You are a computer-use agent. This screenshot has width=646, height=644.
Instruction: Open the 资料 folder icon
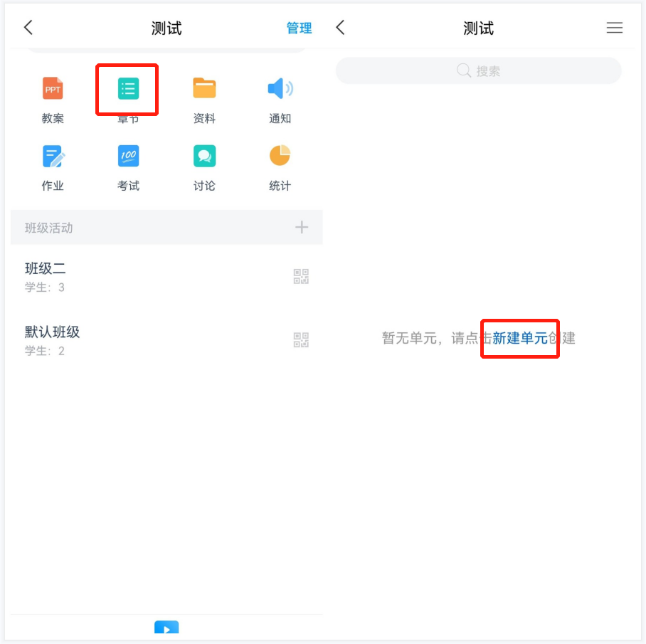coord(204,88)
